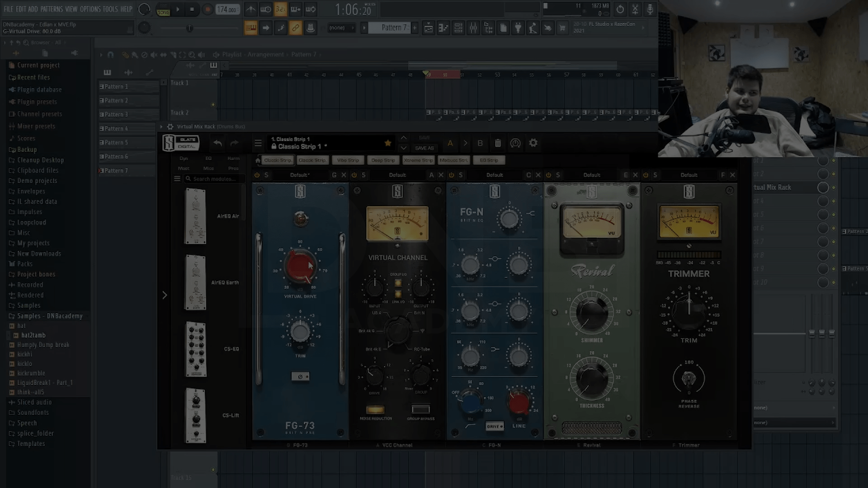Open the playlist view toolbar icon
The width and height of the screenshot is (868, 488).
coord(429,28)
